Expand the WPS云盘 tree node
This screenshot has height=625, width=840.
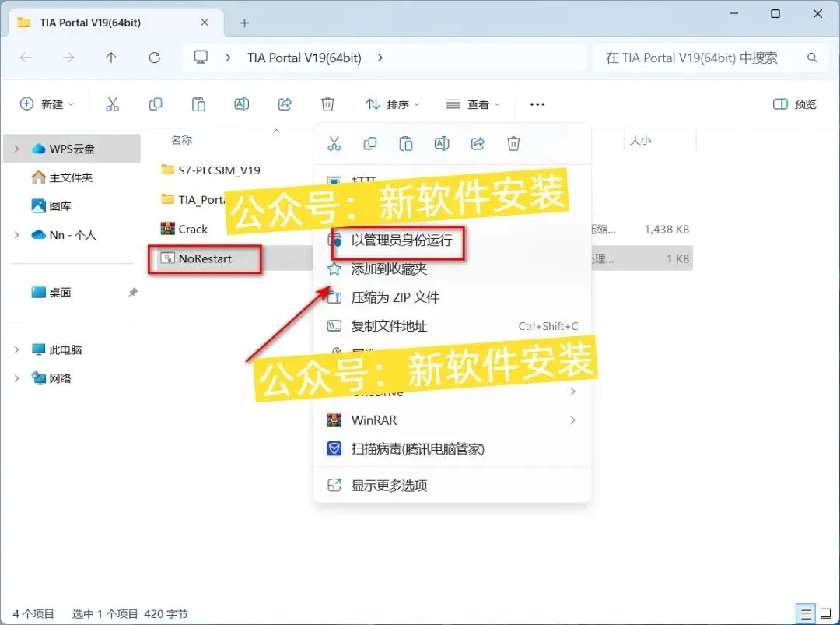(x=16, y=149)
